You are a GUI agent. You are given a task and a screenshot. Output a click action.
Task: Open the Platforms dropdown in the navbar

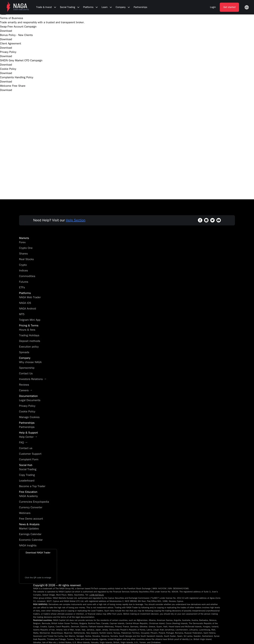[90, 7]
